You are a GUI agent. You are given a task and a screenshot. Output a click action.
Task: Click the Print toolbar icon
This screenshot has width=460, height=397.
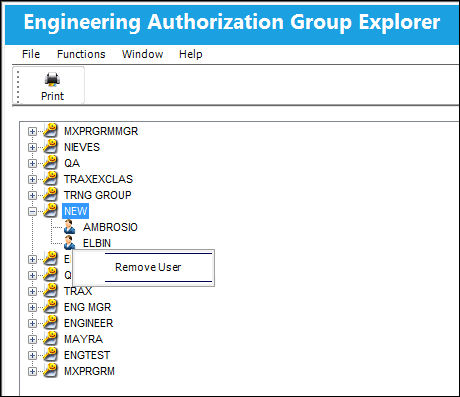pos(52,80)
